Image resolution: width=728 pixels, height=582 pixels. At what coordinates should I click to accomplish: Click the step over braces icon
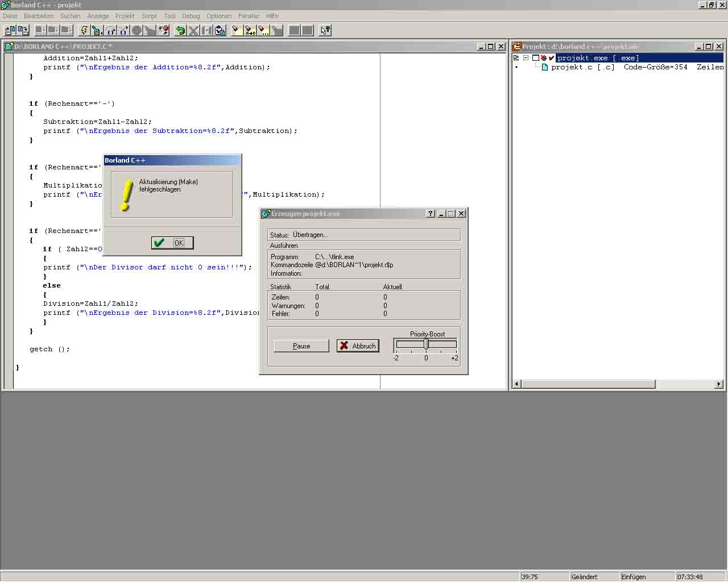coord(110,30)
